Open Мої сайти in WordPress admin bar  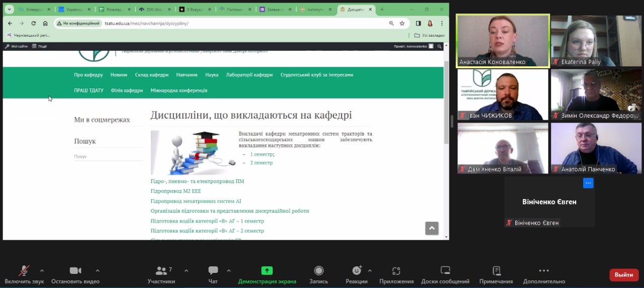(16, 46)
